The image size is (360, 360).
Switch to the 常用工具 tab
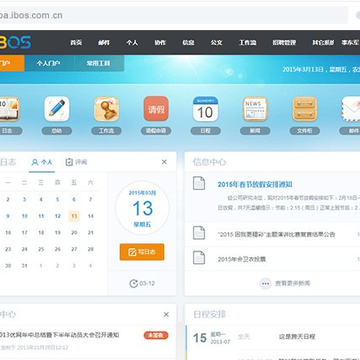click(99, 63)
